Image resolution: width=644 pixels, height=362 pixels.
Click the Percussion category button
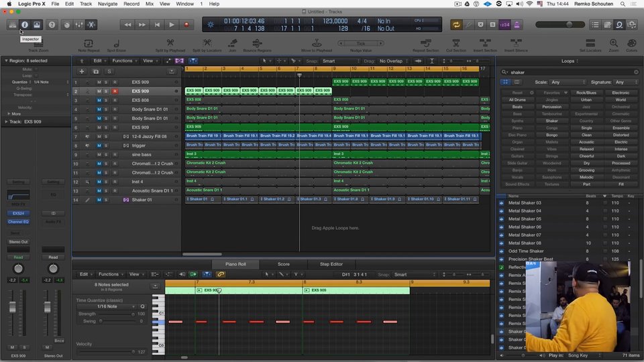tap(551, 107)
